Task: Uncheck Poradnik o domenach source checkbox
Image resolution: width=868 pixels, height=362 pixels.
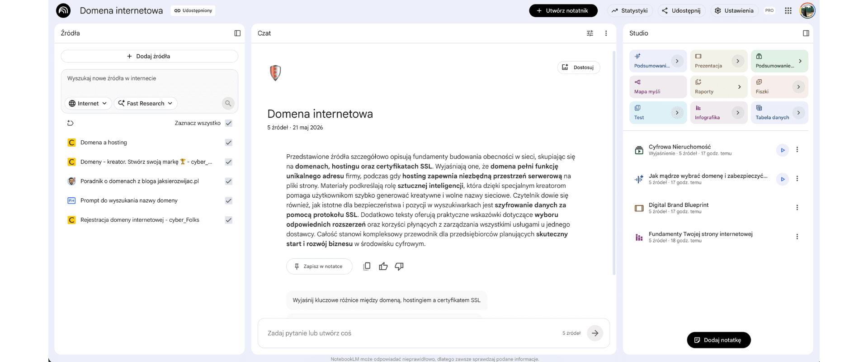Action: [229, 181]
